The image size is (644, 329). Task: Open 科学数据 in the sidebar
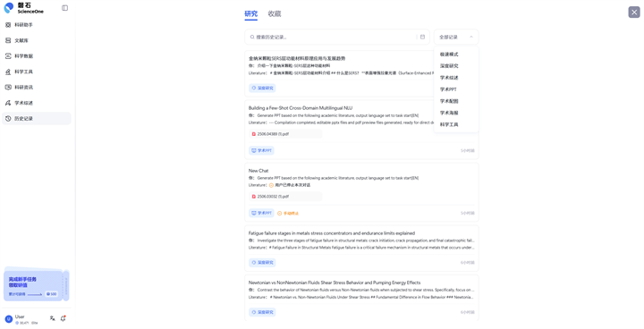click(36, 56)
